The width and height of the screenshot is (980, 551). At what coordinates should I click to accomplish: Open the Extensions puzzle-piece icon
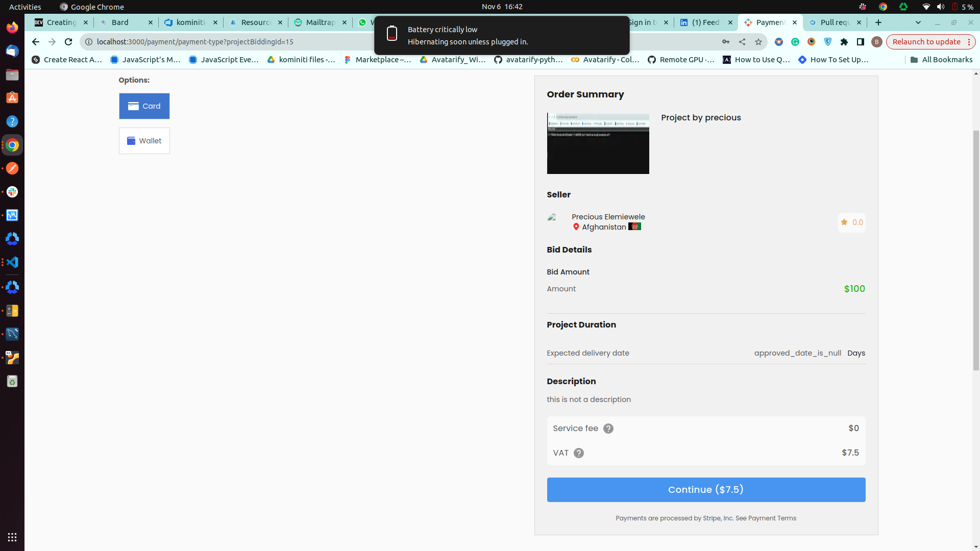pyautogui.click(x=844, y=42)
